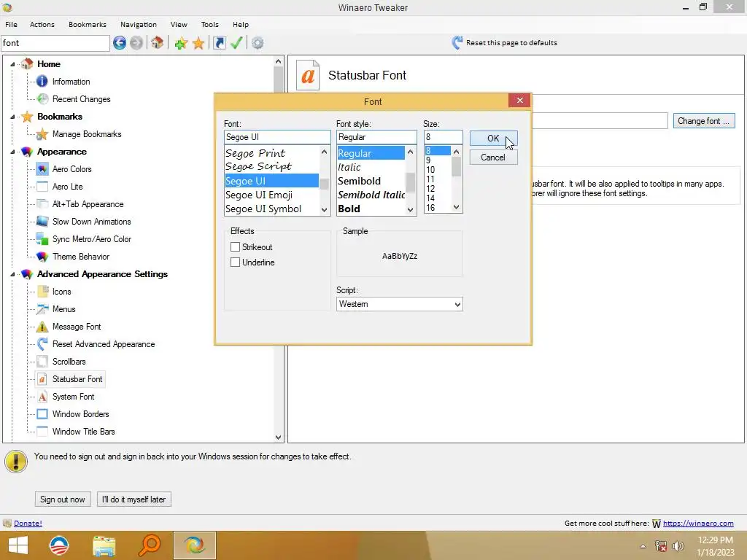Open the Actions menu

(42, 24)
